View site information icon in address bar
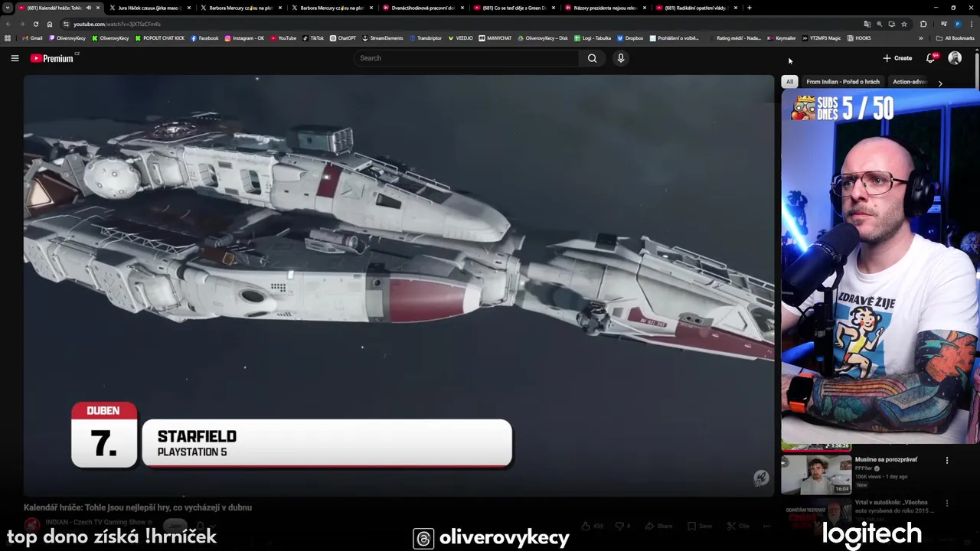Image resolution: width=980 pixels, height=551 pixels. click(x=66, y=24)
